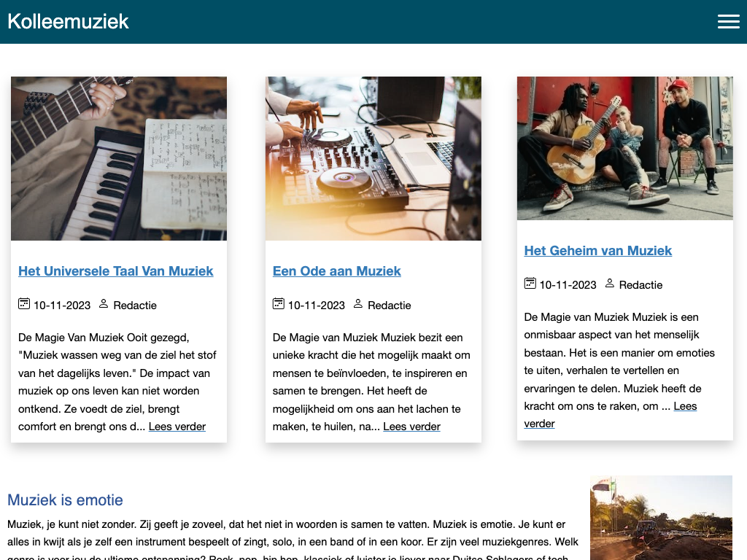Image resolution: width=747 pixels, height=560 pixels.
Task: Open Het Universele Taal Van Muziek article
Action: [x=116, y=271]
